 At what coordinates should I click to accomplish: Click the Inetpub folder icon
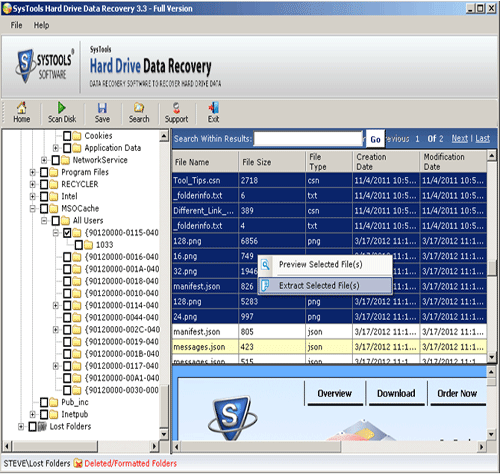tap(54, 414)
